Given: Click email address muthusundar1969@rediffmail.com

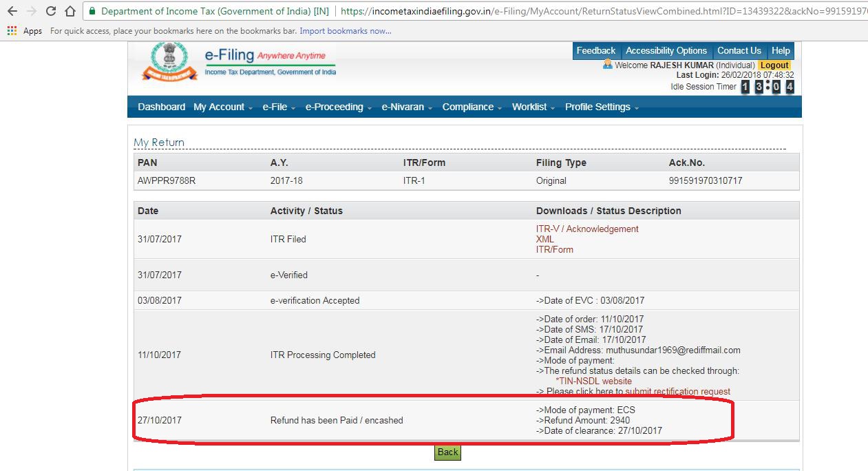Looking at the screenshot, I should click(673, 350).
